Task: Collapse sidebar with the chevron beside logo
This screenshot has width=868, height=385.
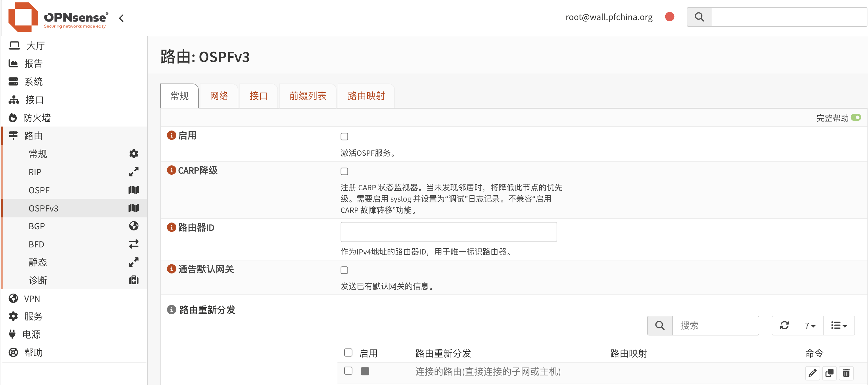Action: pos(121,18)
